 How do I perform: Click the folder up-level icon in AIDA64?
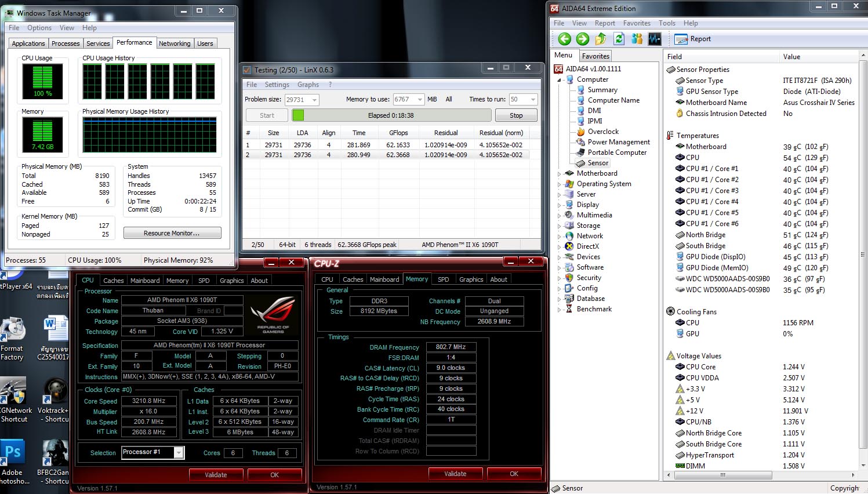601,39
